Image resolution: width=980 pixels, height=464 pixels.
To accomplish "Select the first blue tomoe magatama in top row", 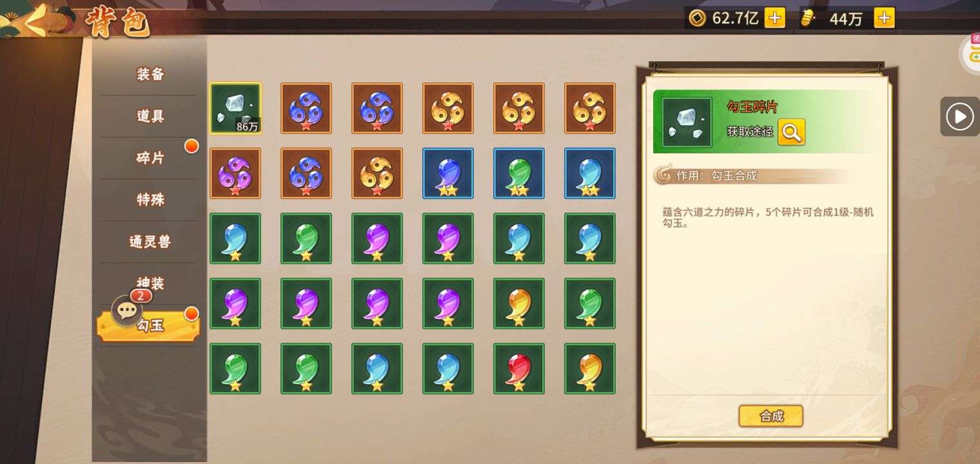I will point(306,108).
